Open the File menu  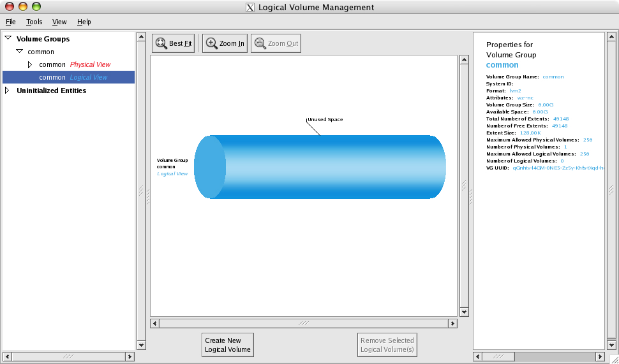pyautogui.click(x=11, y=22)
